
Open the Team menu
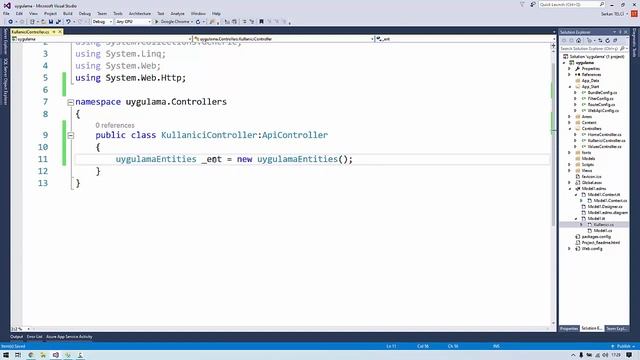point(102,13)
